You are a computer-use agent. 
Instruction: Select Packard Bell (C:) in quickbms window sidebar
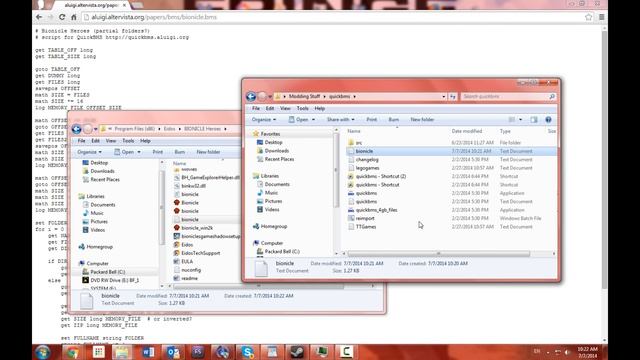tap(282, 251)
